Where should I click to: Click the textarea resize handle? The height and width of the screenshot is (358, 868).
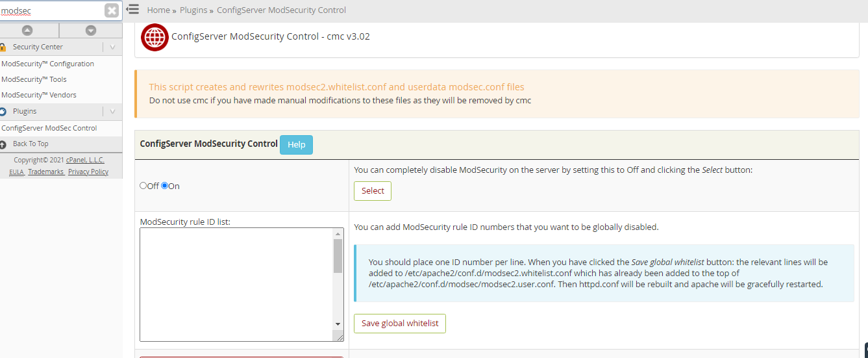[339, 337]
